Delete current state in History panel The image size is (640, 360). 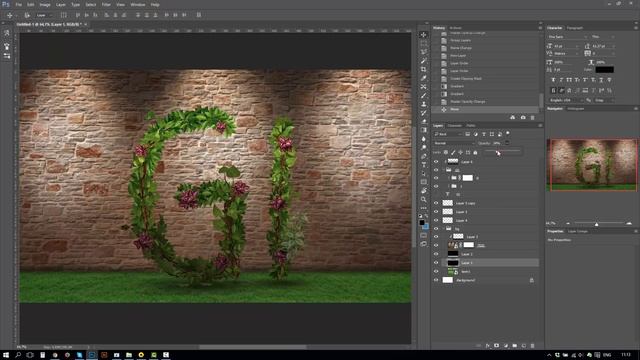point(532,118)
